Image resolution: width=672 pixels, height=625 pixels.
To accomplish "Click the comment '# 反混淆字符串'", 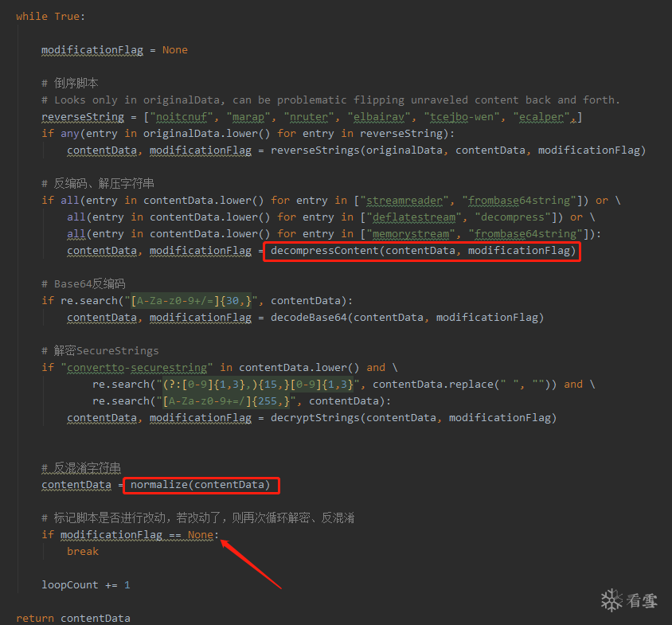I will 81,468.
